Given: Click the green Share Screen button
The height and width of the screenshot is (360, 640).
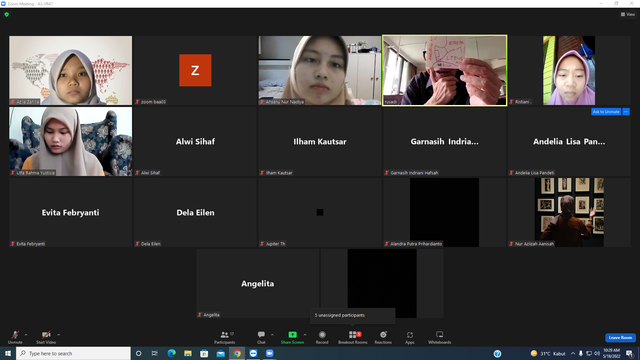Looking at the screenshot, I should tap(292, 337).
